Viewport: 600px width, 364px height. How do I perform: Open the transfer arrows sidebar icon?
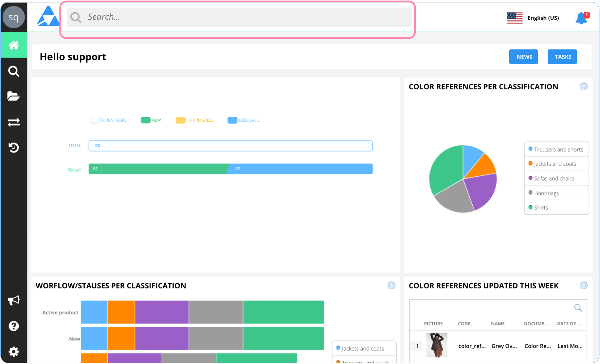(x=14, y=122)
